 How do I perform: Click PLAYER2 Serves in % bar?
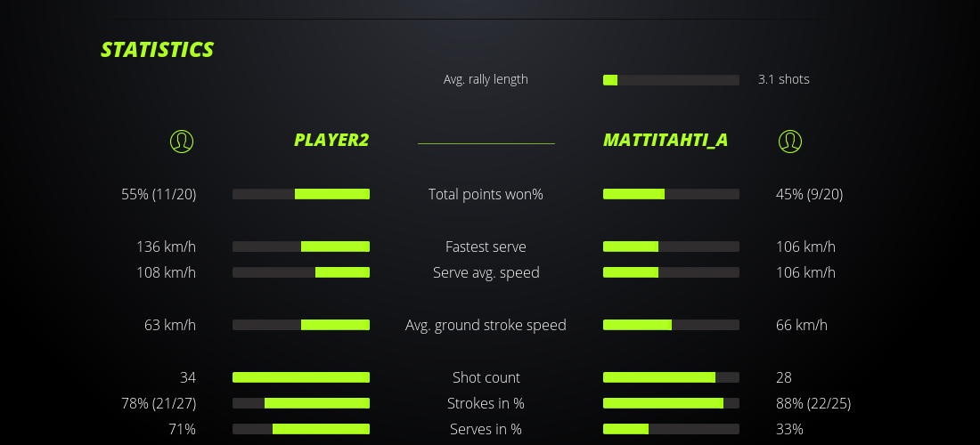(301, 429)
